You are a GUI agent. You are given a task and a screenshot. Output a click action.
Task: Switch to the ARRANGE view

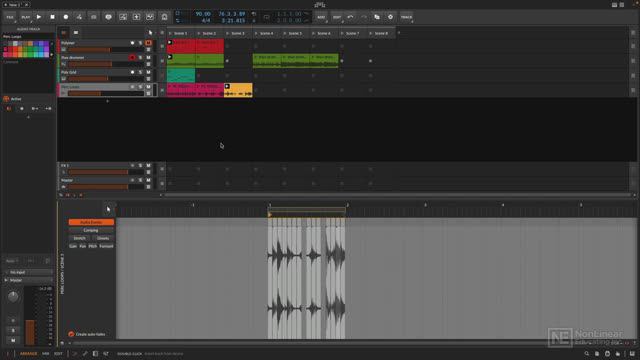pos(29,354)
